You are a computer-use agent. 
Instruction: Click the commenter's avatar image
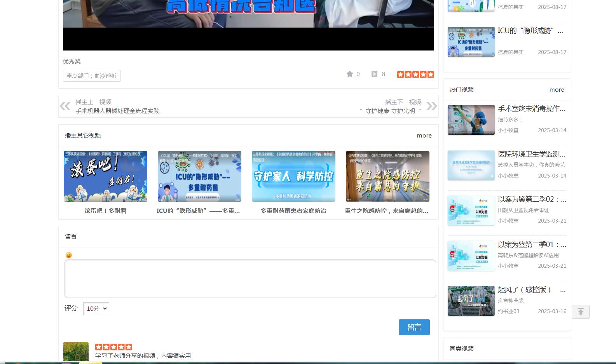pos(76,352)
